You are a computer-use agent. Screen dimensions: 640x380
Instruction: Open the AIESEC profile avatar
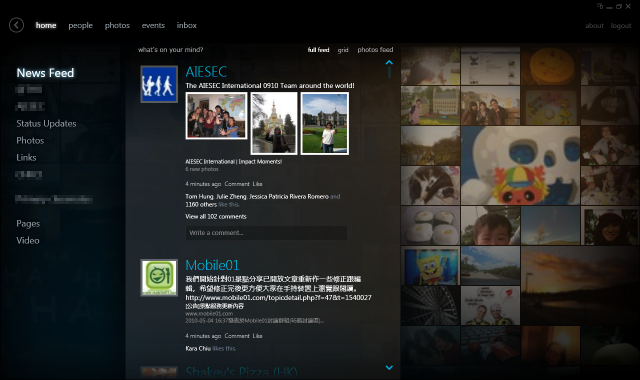point(159,84)
